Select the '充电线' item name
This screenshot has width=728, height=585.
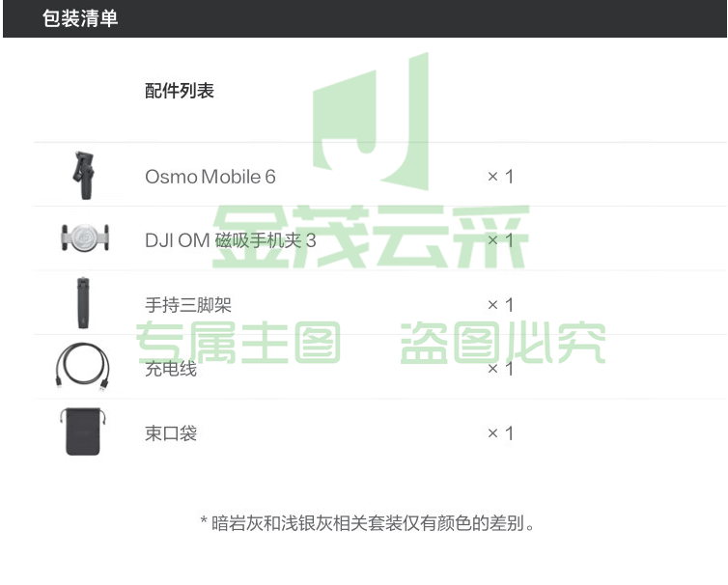[171, 369]
